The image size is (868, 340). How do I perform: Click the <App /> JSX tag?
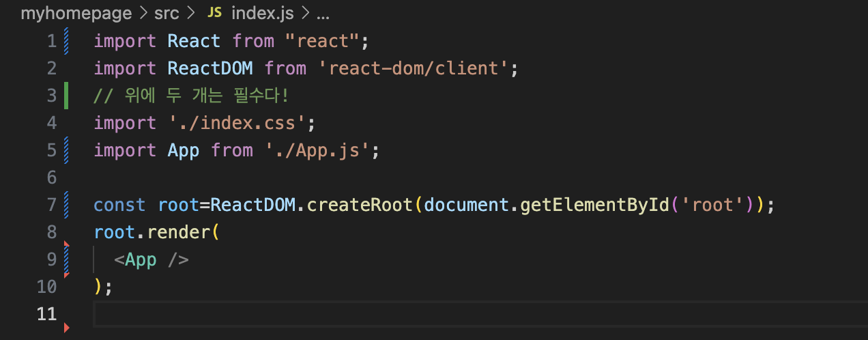click(x=151, y=259)
